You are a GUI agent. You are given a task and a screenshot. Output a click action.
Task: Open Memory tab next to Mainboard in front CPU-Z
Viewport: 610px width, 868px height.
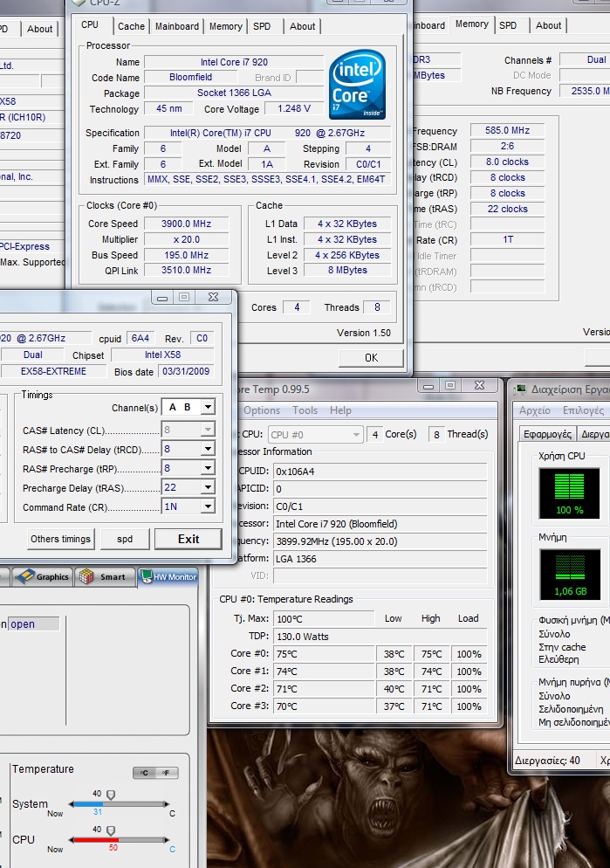coord(226,26)
